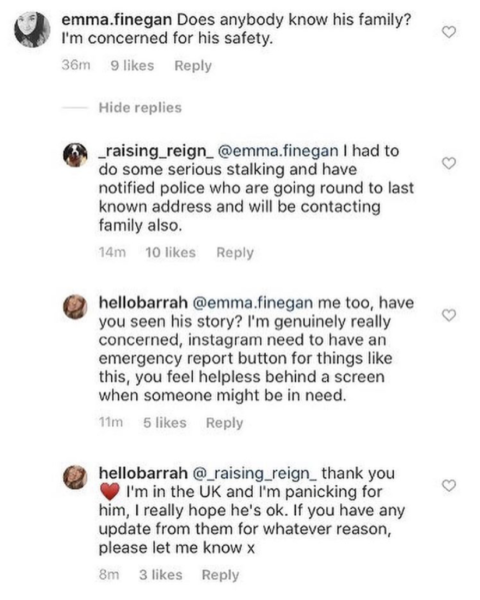This screenshot has height=600, width=480.
Task: View 9 likes on emma.finegan's comment
Action: coord(132,65)
